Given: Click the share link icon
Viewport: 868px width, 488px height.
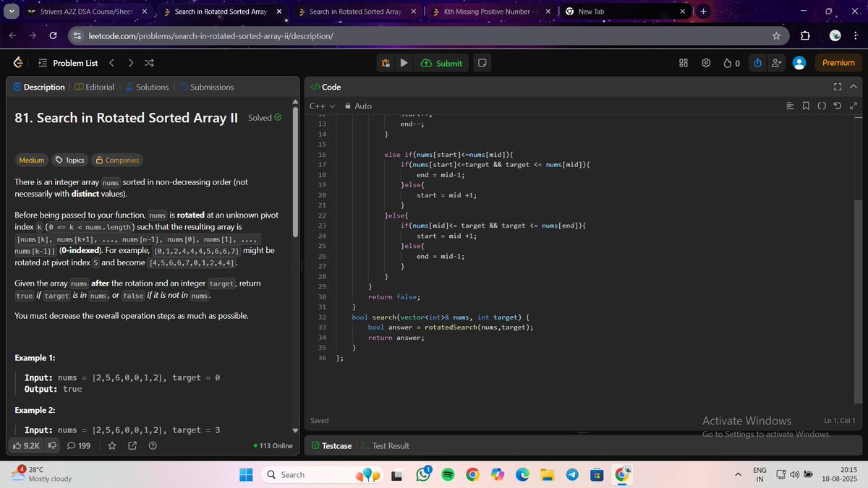Looking at the screenshot, I should coord(132,446).
